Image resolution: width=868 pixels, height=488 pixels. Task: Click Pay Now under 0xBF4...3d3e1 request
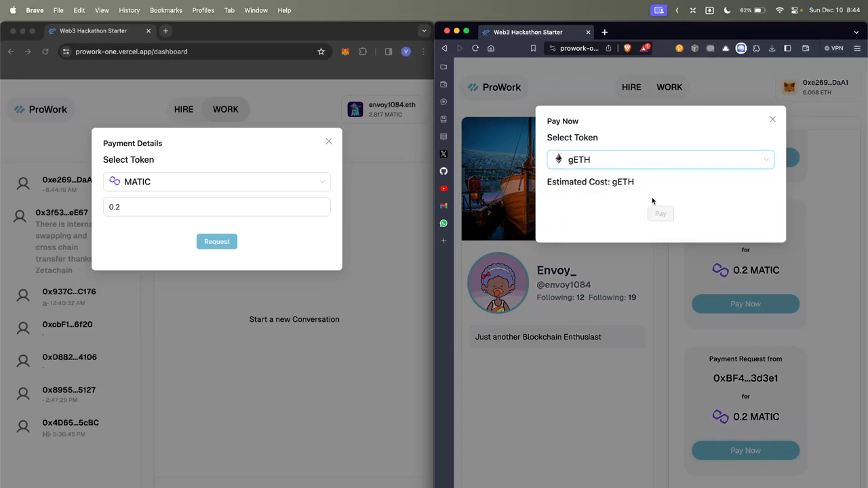[745, 450]
